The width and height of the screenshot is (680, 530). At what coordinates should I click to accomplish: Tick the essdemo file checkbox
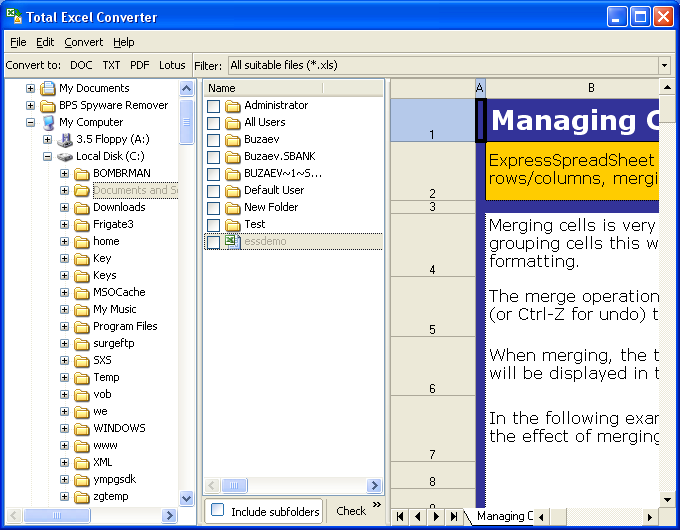tap(213, 242)
